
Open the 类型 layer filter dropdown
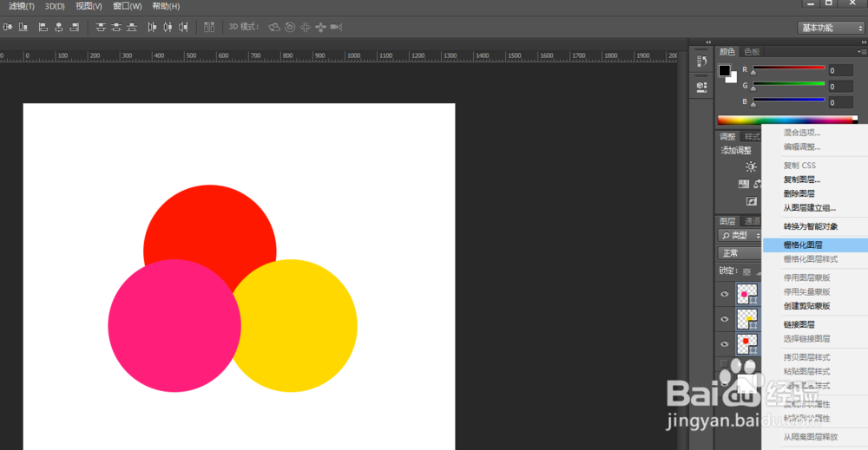coord(740,236)
